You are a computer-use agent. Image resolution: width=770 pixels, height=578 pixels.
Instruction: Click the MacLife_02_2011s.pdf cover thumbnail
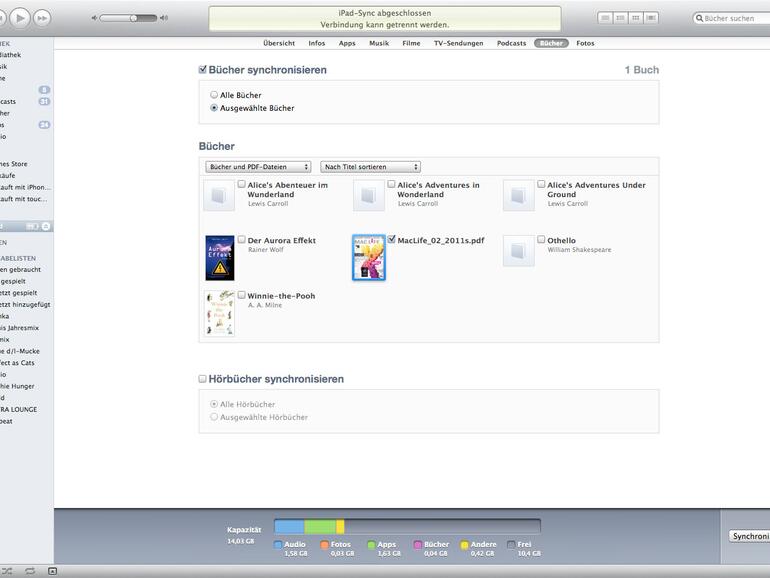coord(369,257)
